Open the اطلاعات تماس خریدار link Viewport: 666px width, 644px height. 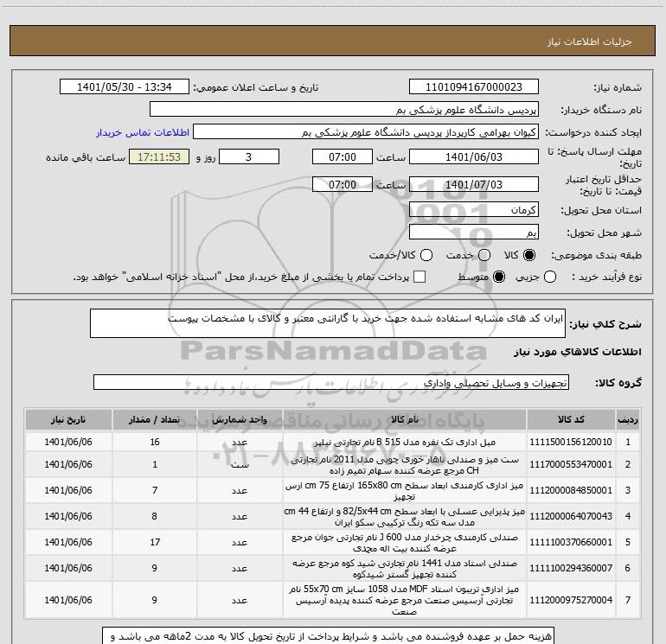coord(143,132)
